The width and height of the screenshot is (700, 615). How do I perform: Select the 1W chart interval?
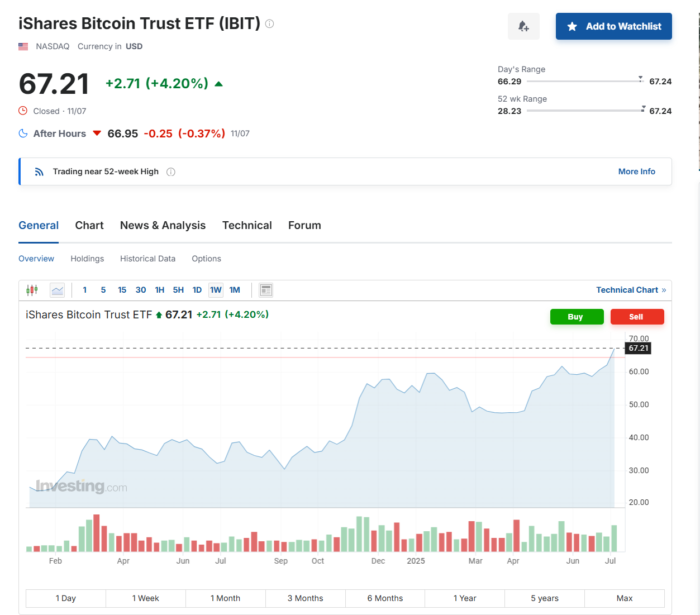pyautogui.click(x=216, y=290)
